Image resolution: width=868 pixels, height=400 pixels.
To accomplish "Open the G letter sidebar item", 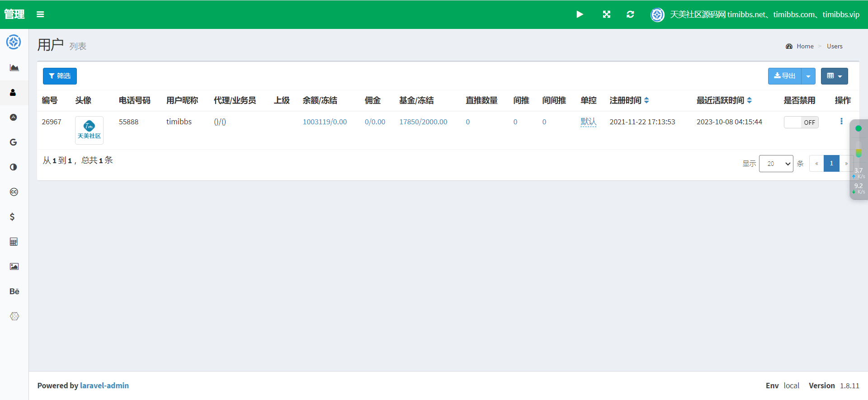I will (x=14, y=142).
